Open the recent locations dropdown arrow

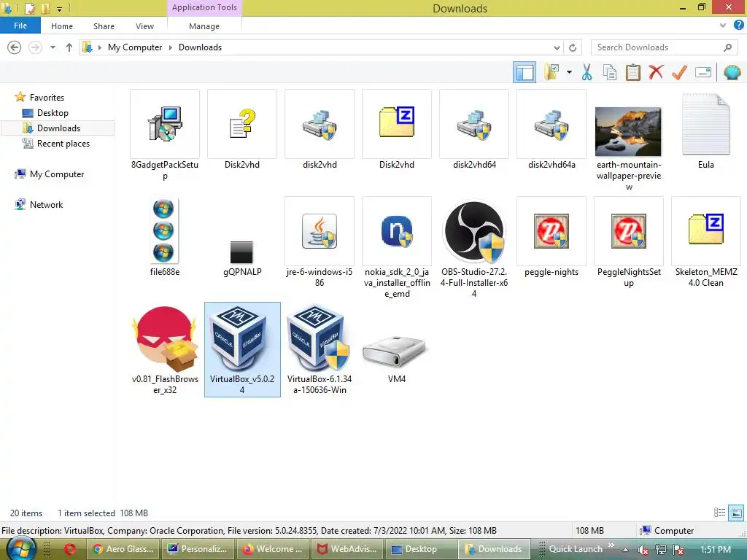coord(53,47)
